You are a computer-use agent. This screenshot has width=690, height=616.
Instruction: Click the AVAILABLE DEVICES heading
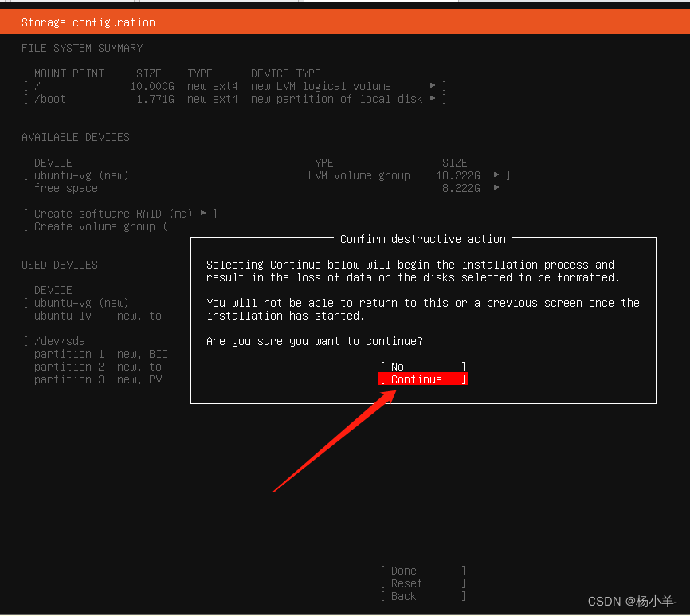click(76, 137)
